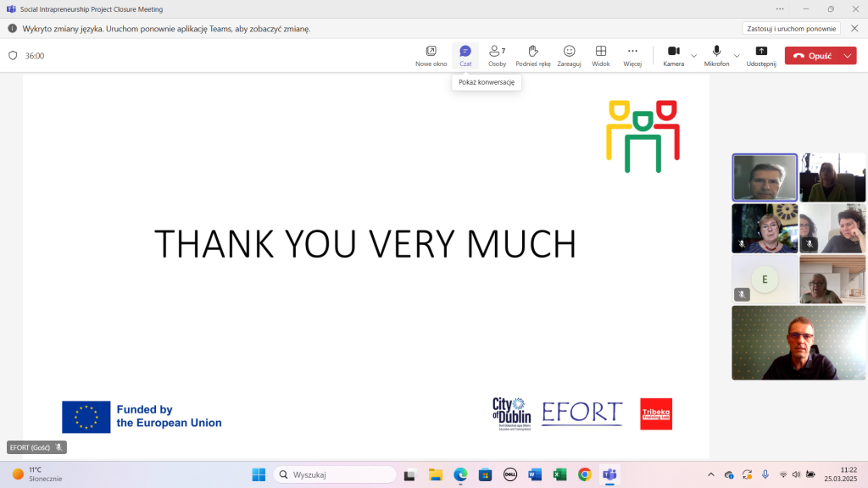The width and height of the screenshot is (868, 488).
Task: Open the Zareaguj reactions menu
Action: coord(569,55)
